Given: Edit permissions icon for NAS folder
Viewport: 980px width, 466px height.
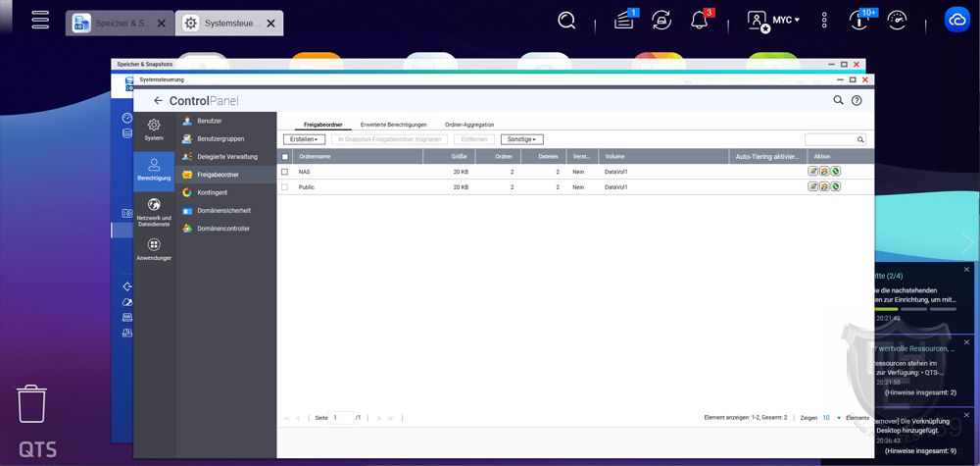Looking at the screenshot, I should [824, 172].
